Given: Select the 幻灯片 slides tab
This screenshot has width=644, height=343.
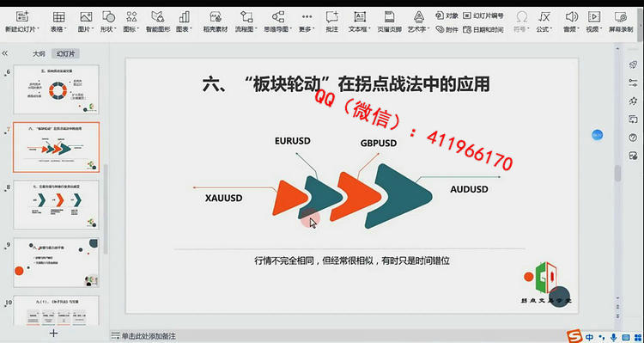Looking at the screenshot, I should (x=66, y=53).
